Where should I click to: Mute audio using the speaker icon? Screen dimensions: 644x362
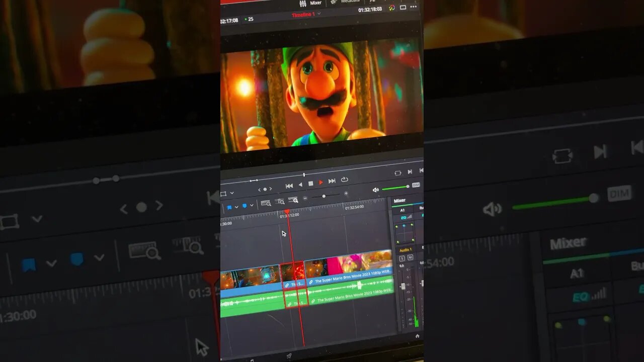[375, 190]
